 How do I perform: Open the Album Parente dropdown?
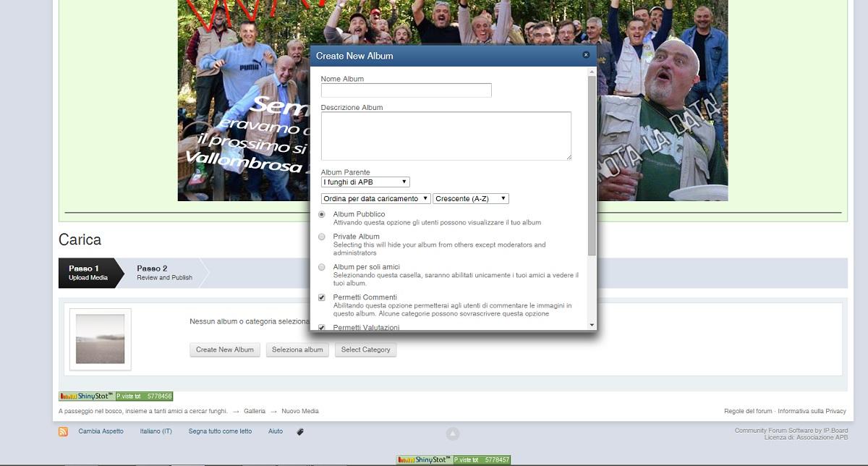point(365,182)
